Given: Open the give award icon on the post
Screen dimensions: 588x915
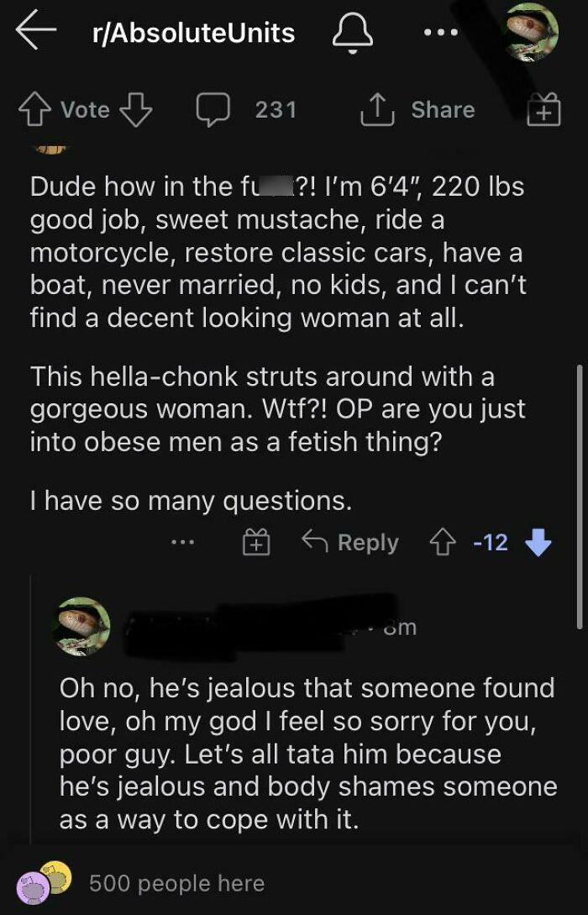Looking at the screenshot, I should [x=543, y=110].
